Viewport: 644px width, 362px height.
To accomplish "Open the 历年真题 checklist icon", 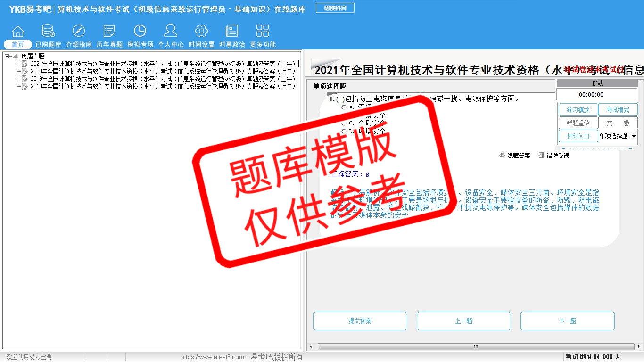I will point(109,32).
